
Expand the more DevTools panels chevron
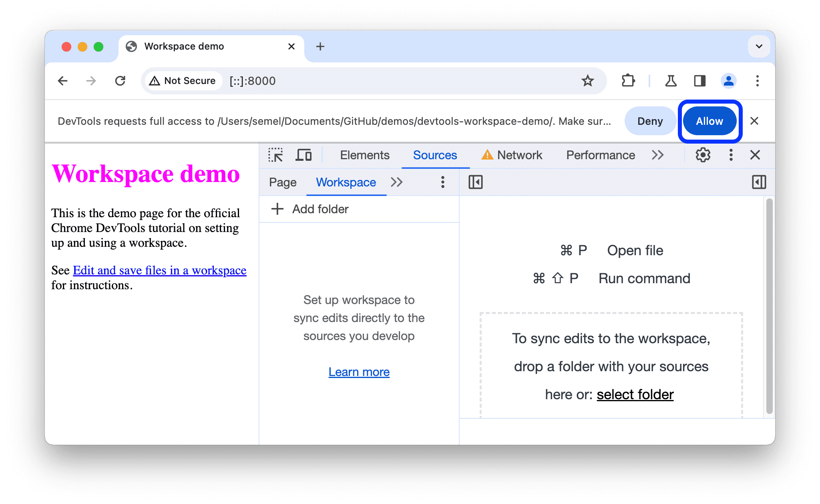tap(659, 155)
